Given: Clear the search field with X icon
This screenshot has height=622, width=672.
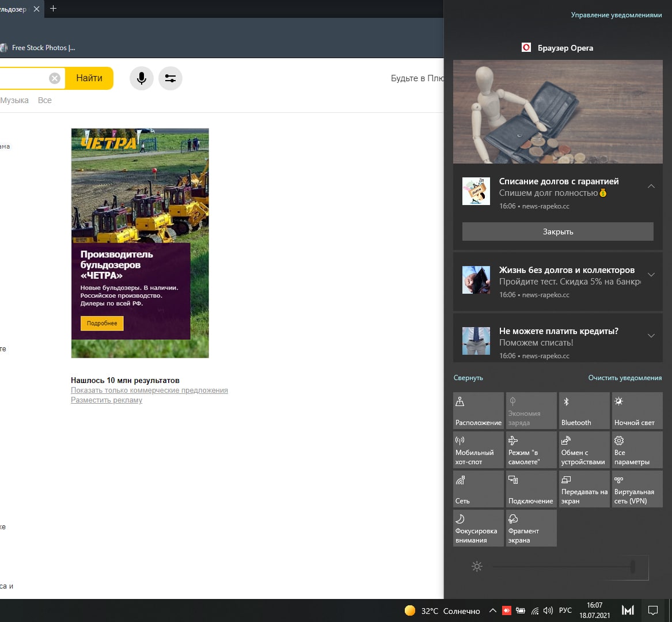Looking at the screenshot, I should click(x=55, y=78).
